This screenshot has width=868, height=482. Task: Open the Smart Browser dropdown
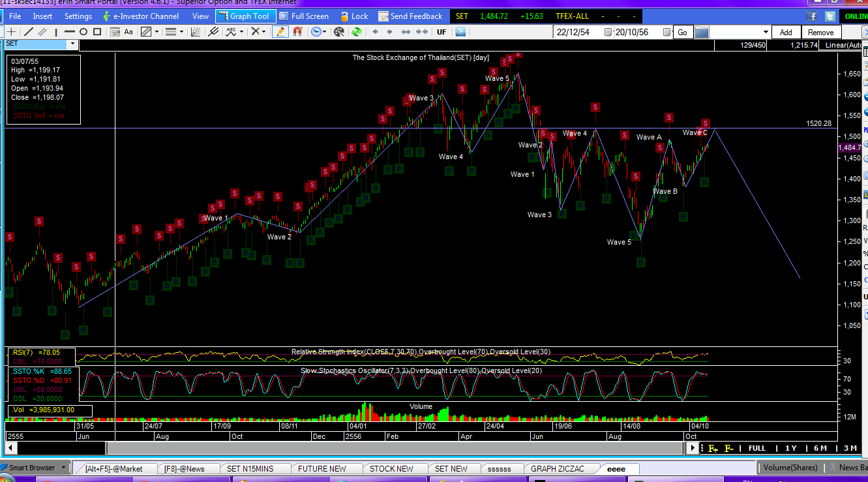click(63, 468)
